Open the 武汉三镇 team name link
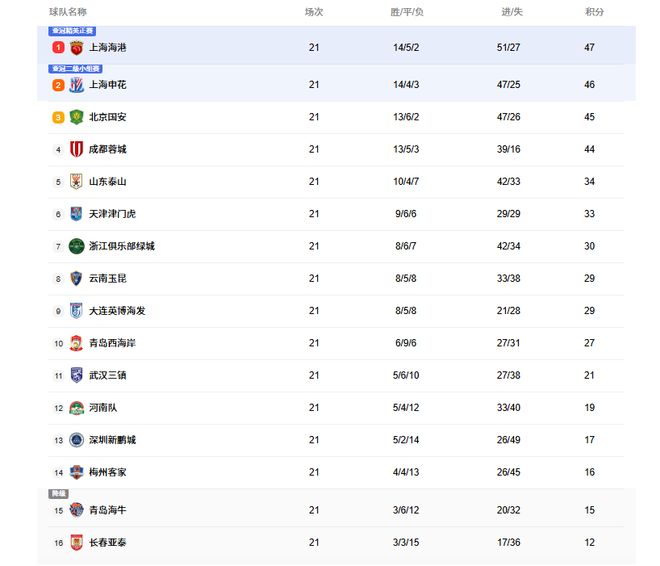 (x=108, y=376)
